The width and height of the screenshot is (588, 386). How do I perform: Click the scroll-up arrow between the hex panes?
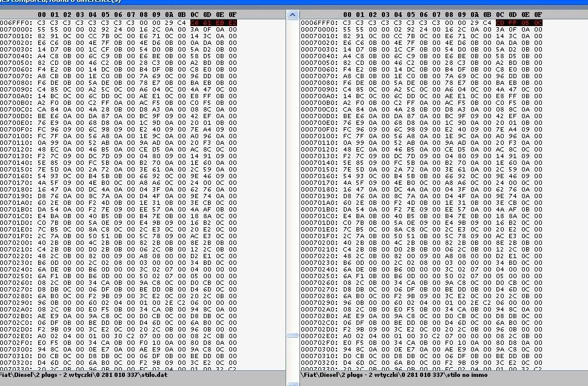point(293,15)
